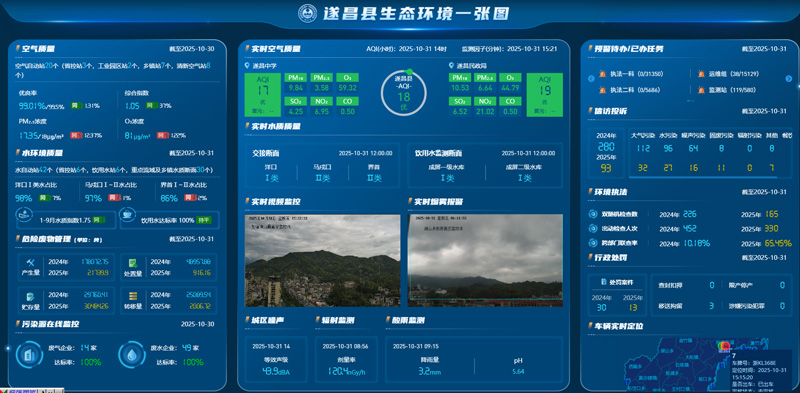Click the cup icon beside 饮用水达标率
Viewport: 800px width, 393px height.
(x=128, y=215)
